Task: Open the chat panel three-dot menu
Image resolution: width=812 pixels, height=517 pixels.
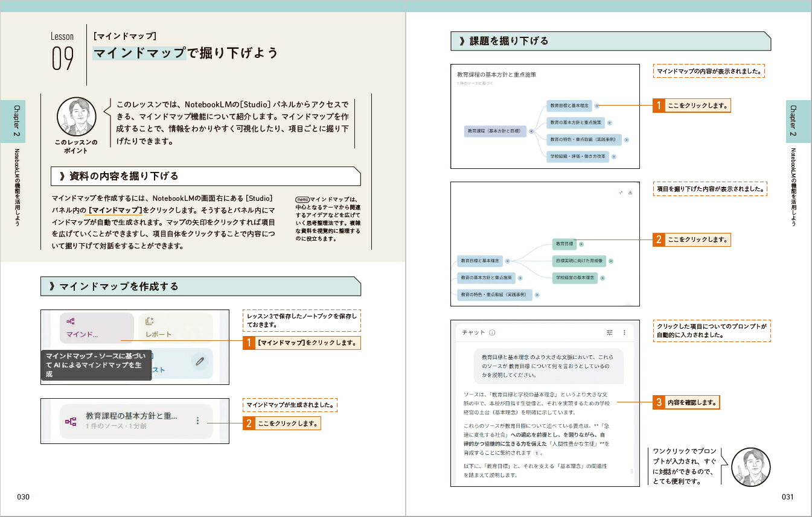Action: coord(624,332)
